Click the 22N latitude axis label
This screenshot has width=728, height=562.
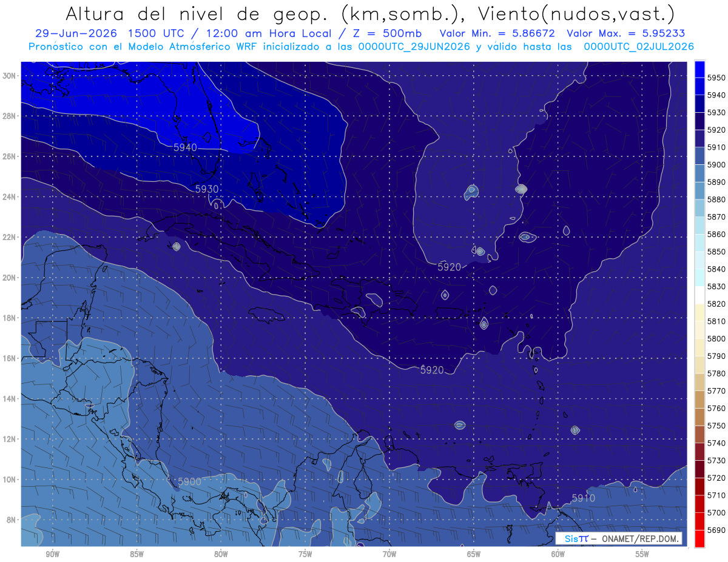9,237
